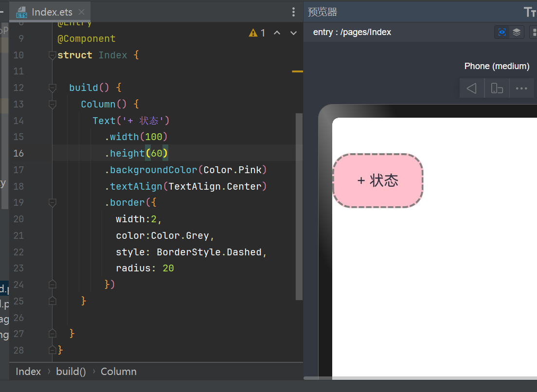Open the editor tab vertical three-dot menu
The width and height of the screenshot is (537, 392).
[293, 12]
